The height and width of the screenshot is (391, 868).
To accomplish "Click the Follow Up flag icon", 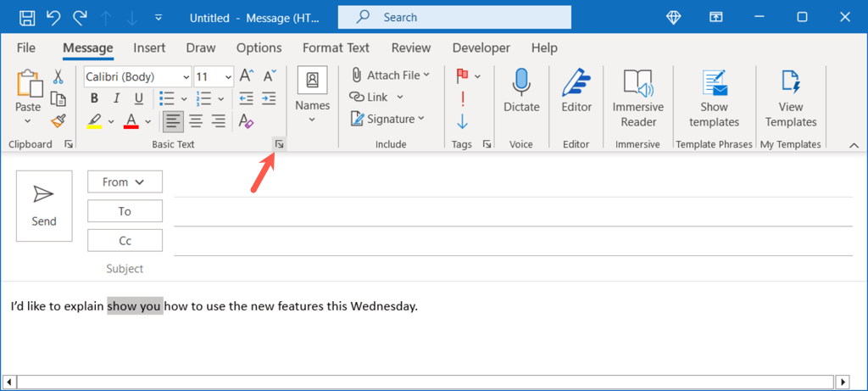I will (463, 75).
